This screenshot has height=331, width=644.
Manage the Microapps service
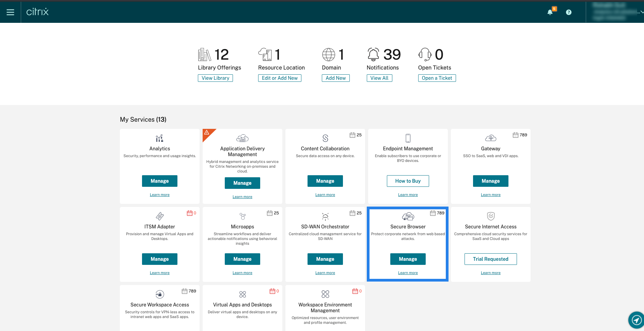click(x=242, y=259)
